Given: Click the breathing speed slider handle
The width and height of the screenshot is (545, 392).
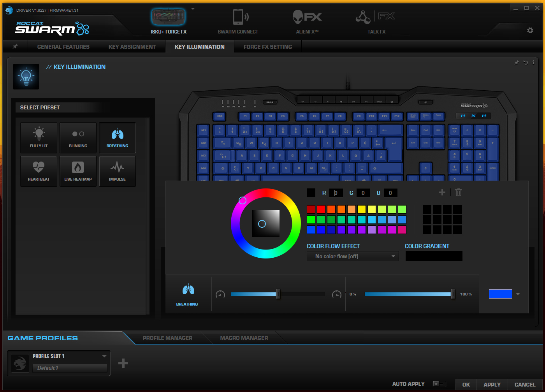Looking at the screenshot, I should 278,294.
